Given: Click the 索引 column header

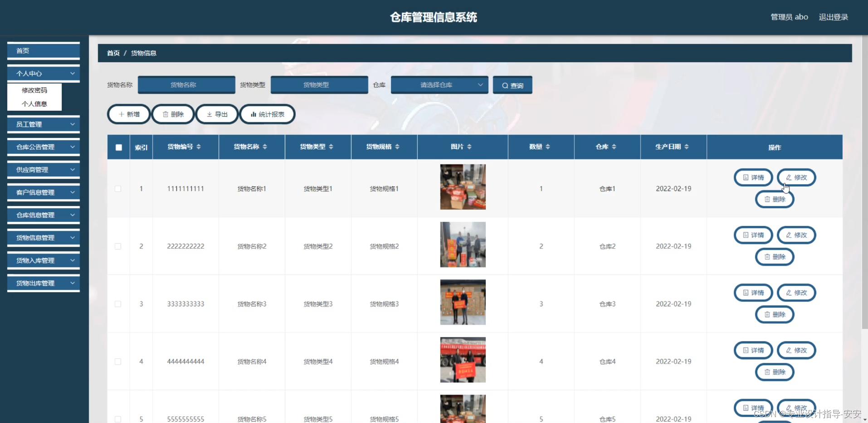Looking at the screenshot, I should tap(141, 148).
